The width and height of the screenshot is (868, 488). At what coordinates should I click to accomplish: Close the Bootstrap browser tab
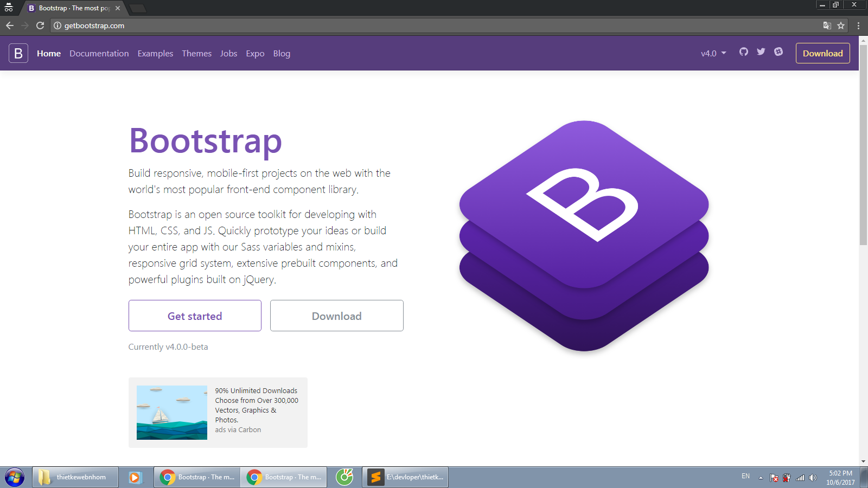click(118, 8)
